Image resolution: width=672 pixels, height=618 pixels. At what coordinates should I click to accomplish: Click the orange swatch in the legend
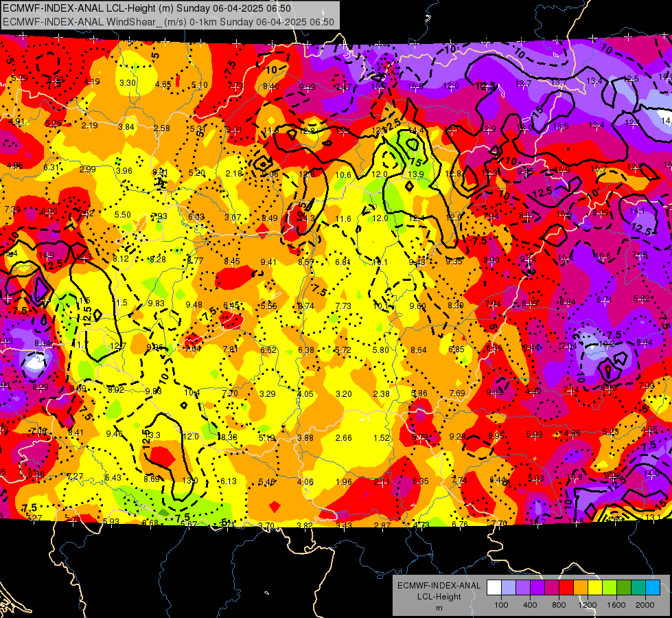pos(581,588)
